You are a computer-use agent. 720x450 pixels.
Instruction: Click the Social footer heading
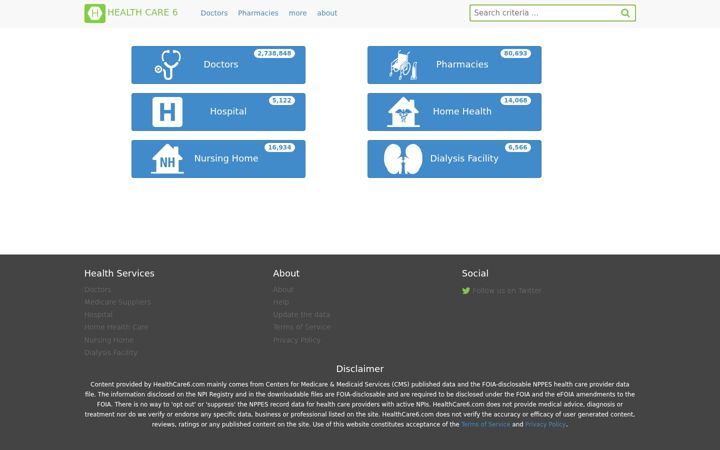[475, 273]
